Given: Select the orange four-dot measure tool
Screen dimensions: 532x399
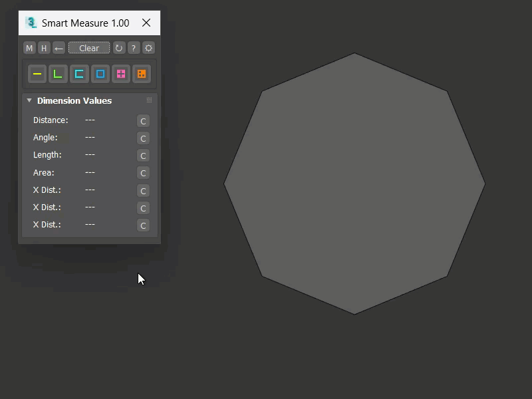Looking at the screenshot, I should pyautogui.click(x=142, y=74).
